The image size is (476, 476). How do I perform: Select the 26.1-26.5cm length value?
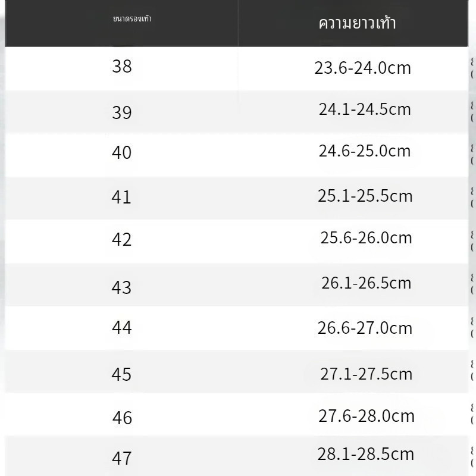tap(366, 283)
